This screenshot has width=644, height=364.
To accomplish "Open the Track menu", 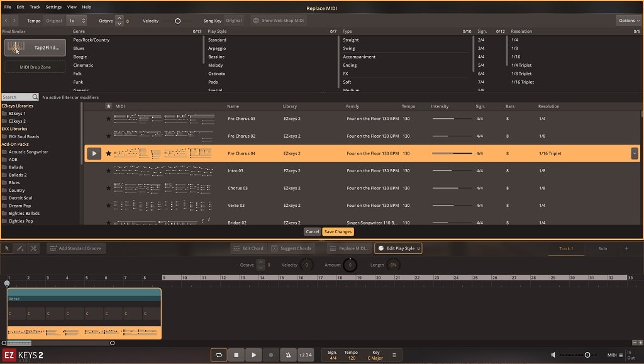I will coord(35,7).
